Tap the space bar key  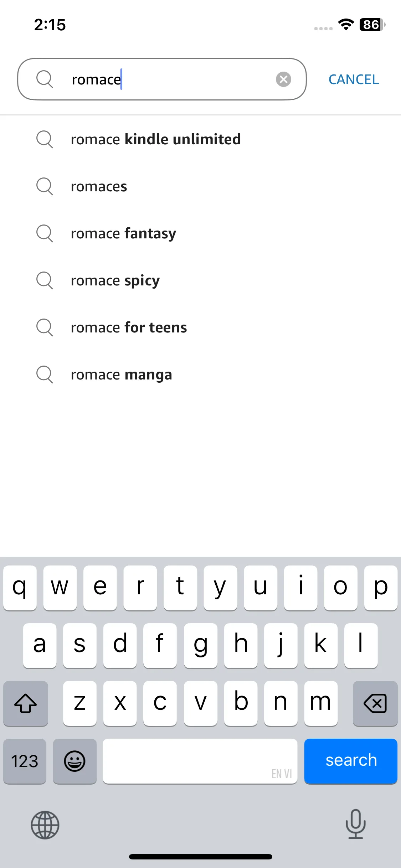click(200, 761)
